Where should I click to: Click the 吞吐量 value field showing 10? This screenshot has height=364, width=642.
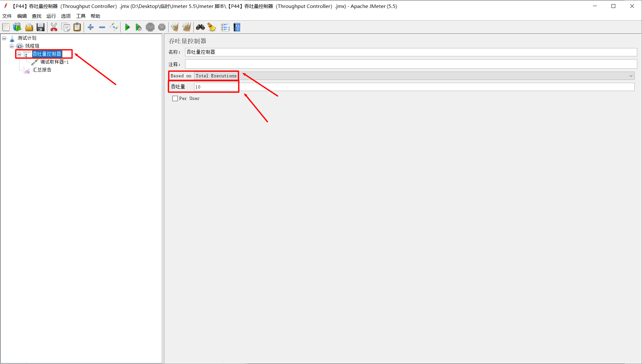tap(414, 87)
